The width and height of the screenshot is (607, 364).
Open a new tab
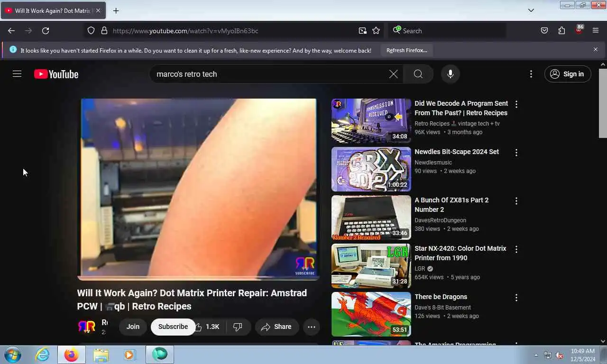tap(116, 10)
